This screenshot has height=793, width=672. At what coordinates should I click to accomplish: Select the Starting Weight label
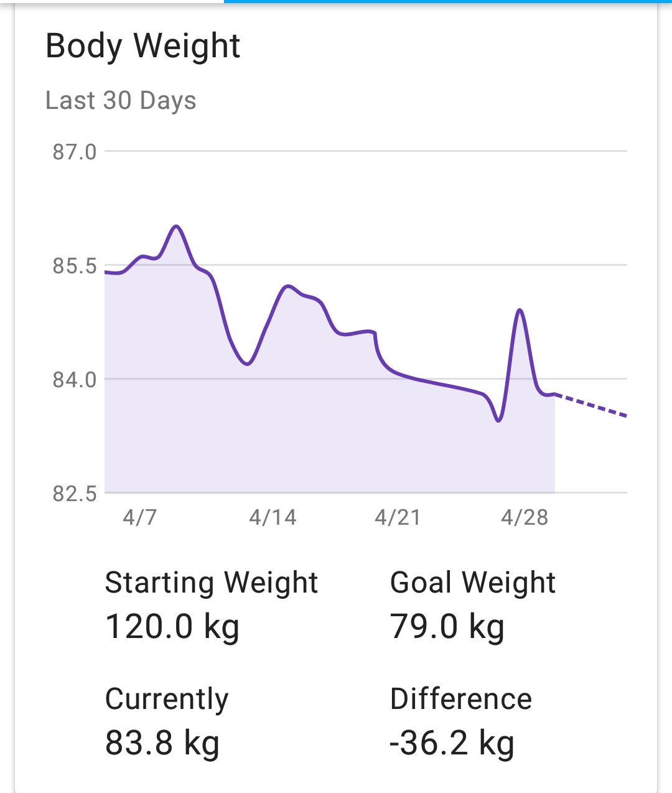(x=211, y=583)
